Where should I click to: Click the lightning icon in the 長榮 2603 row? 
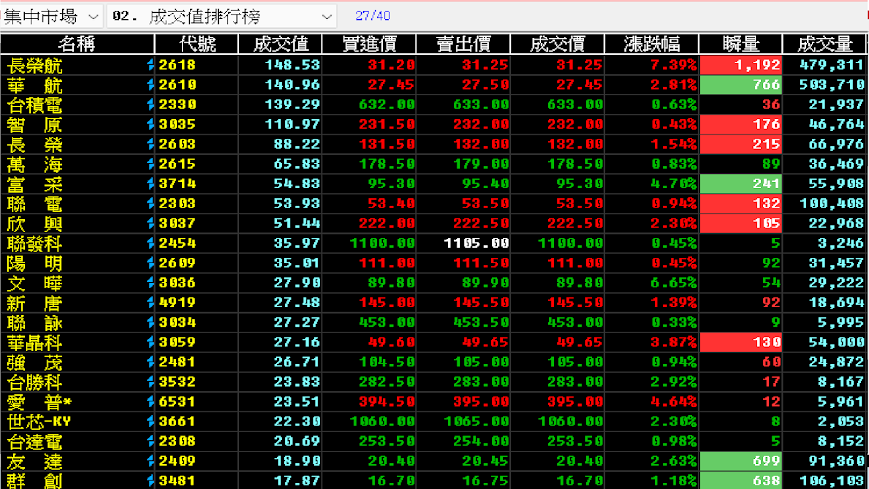150,144
